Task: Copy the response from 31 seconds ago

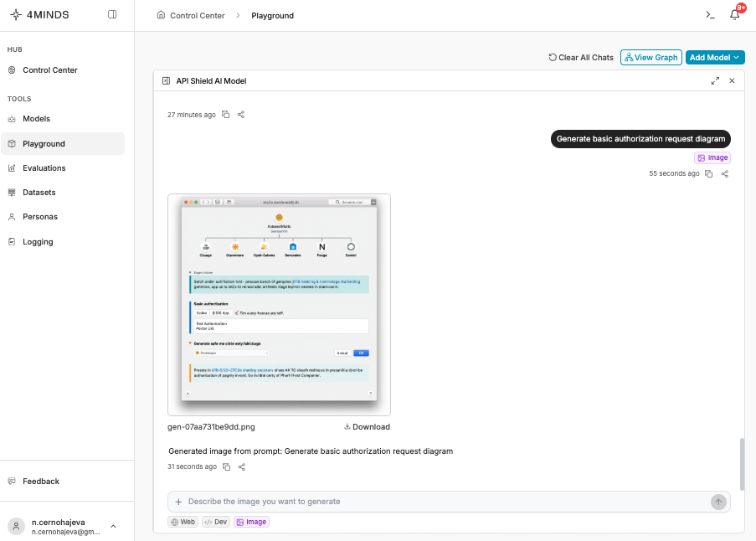Action: 227,466
